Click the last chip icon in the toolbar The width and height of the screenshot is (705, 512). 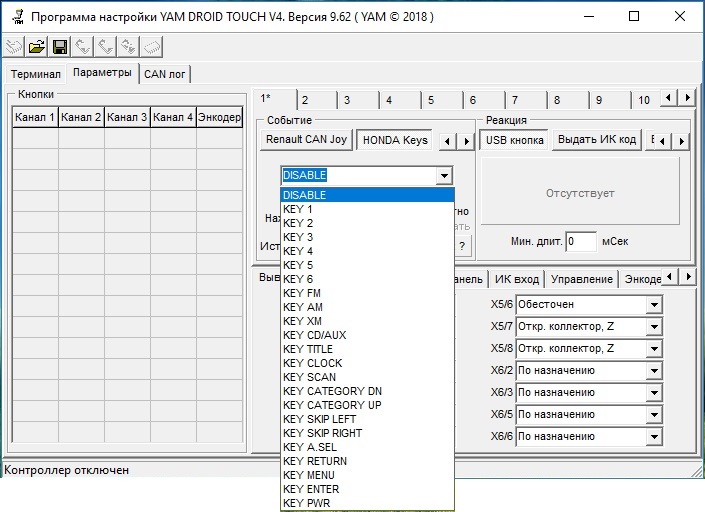[152, 46]
